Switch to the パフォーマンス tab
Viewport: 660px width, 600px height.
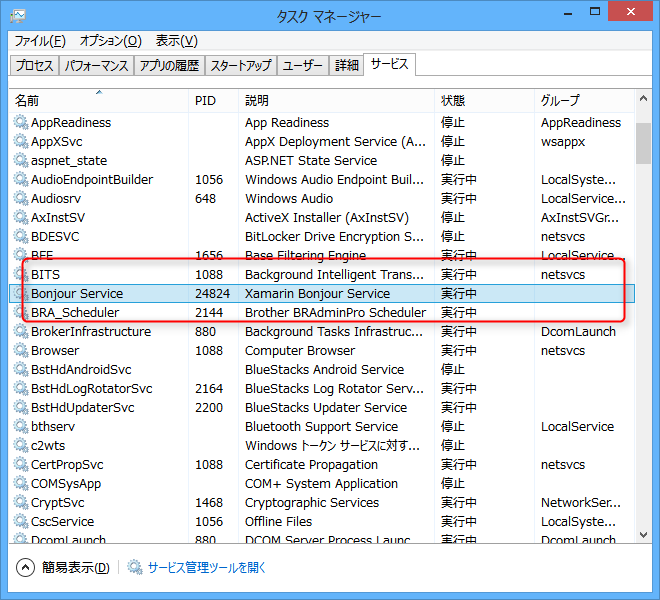[96, 66]
